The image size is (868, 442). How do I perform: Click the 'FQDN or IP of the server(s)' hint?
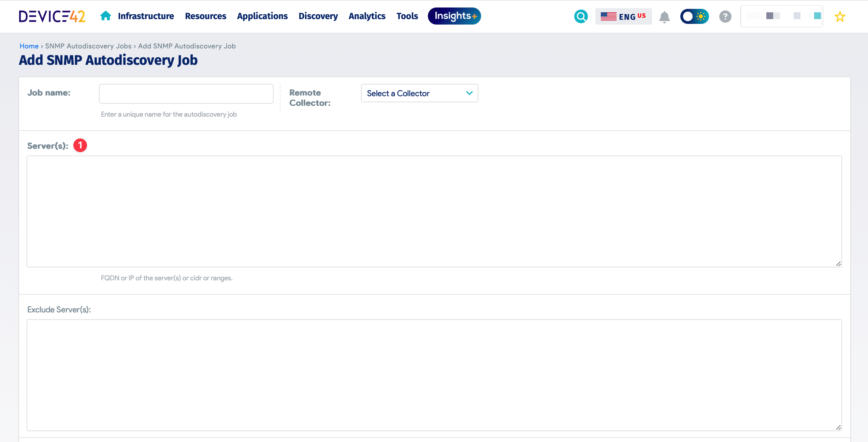167,278
